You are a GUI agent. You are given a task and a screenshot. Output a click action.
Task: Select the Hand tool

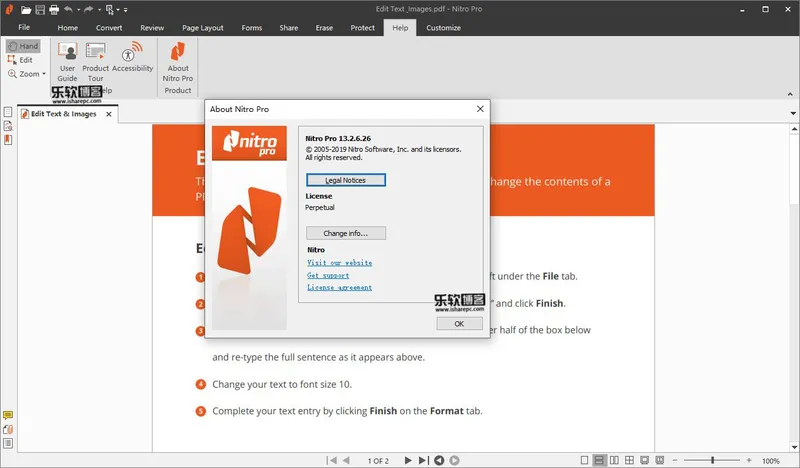23,46
